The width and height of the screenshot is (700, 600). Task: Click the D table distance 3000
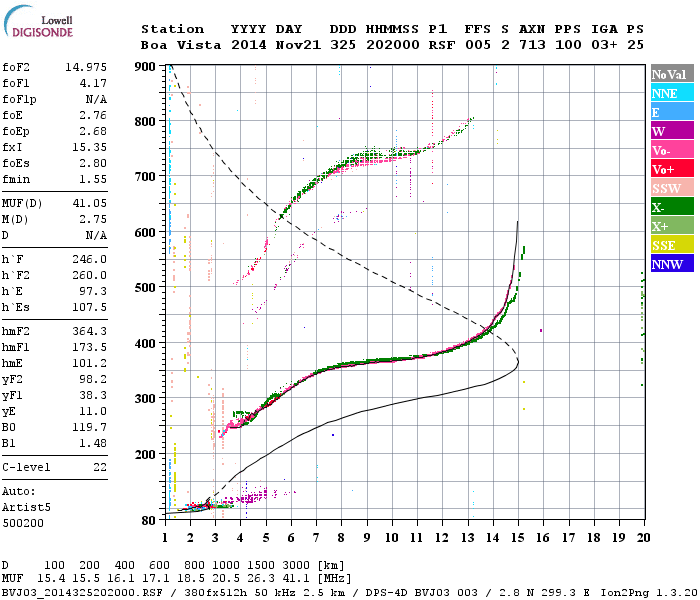tap(296, 566)
